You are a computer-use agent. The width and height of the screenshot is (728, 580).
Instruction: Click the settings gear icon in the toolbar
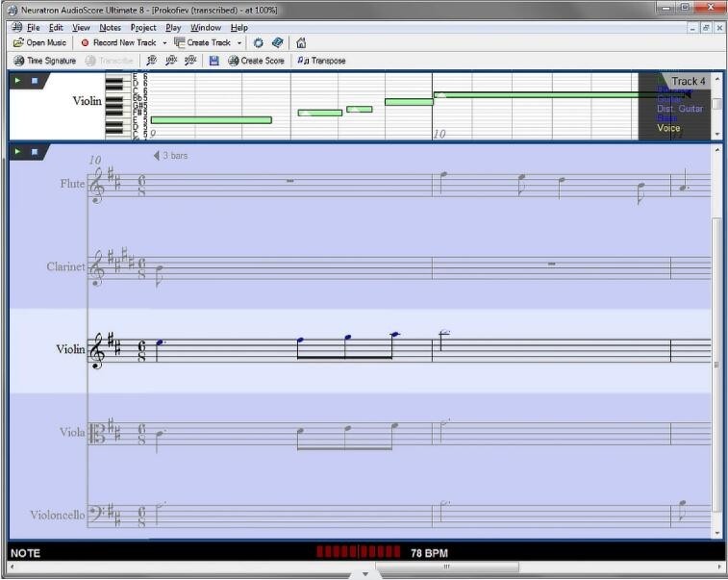(258, 43)
